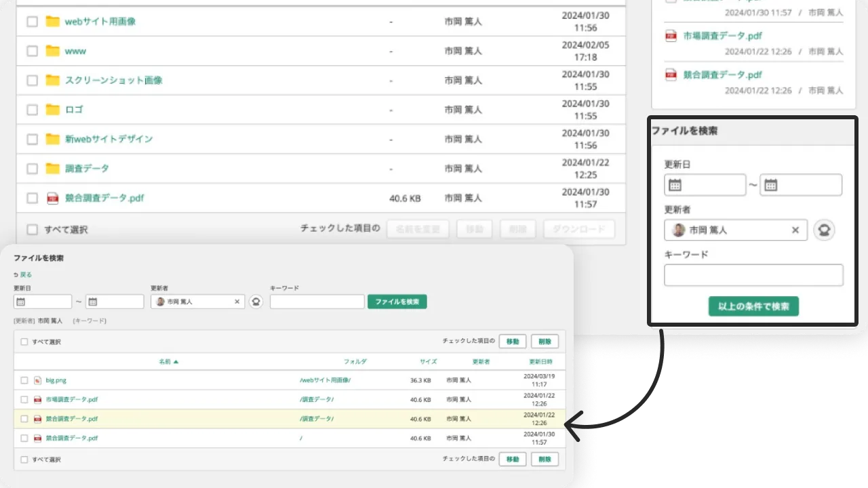868x488 pixels.
Task: Click the PDF icon of 市場調査データ.pdf in sidebar
Action: 669,36
